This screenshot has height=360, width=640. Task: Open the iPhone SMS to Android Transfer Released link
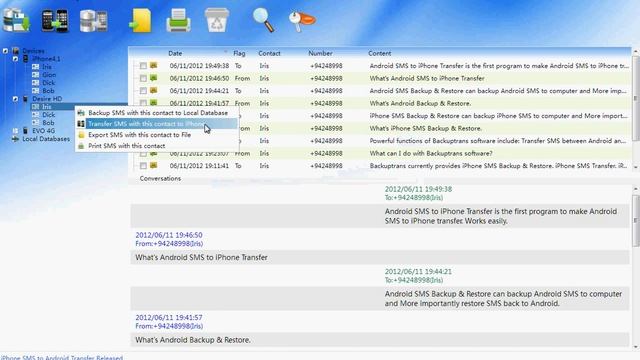tap(62, 357)
